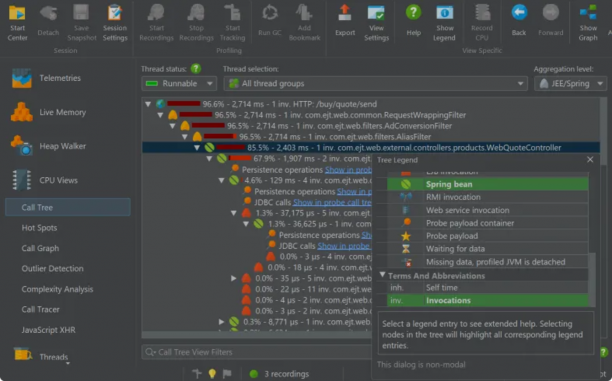
Task: Select Outlier Detection view
Action: 53,269
